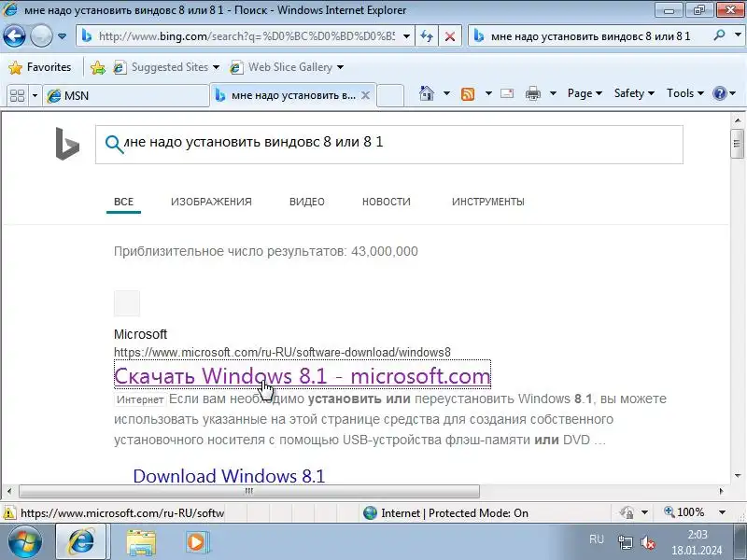
Task: Click the RSS feeds icon
Action: pos(468,94)
